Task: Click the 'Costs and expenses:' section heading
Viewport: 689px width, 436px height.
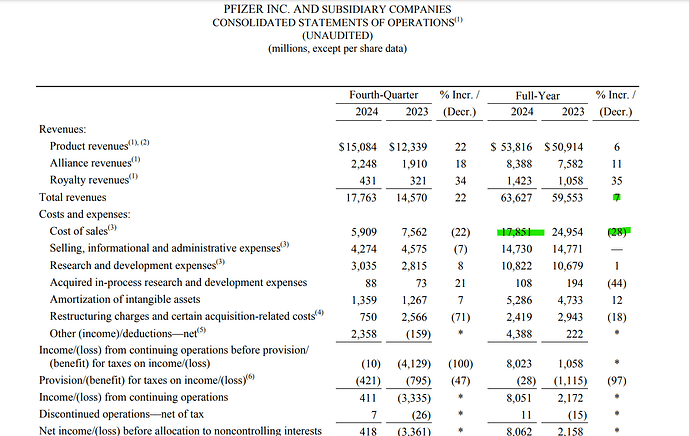Action: point(85,214)
